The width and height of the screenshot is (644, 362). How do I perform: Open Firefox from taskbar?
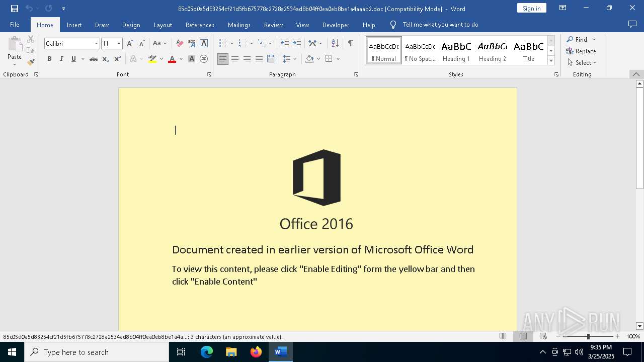pos(256,352)
